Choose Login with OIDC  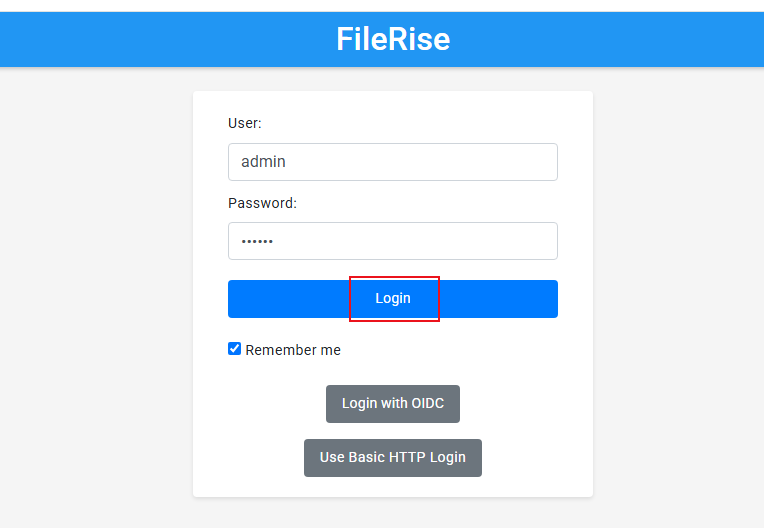pos(392,404)
